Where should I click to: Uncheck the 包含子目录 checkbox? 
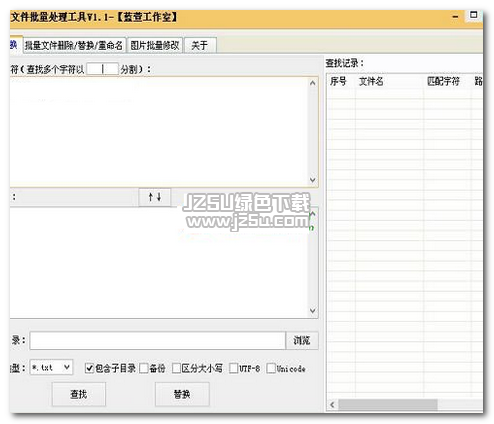[x=89, y=368]
